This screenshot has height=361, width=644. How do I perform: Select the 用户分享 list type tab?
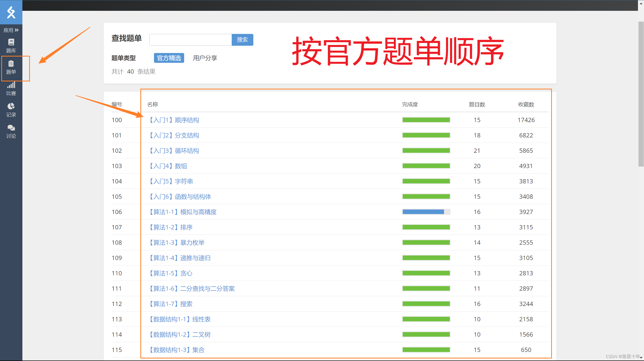pos(205,58)
